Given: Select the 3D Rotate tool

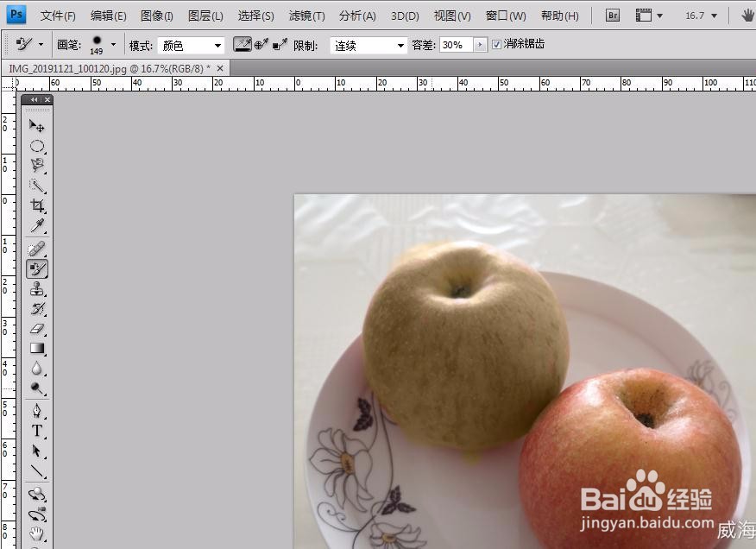Looking at the screenshot, I should [36, 494].
